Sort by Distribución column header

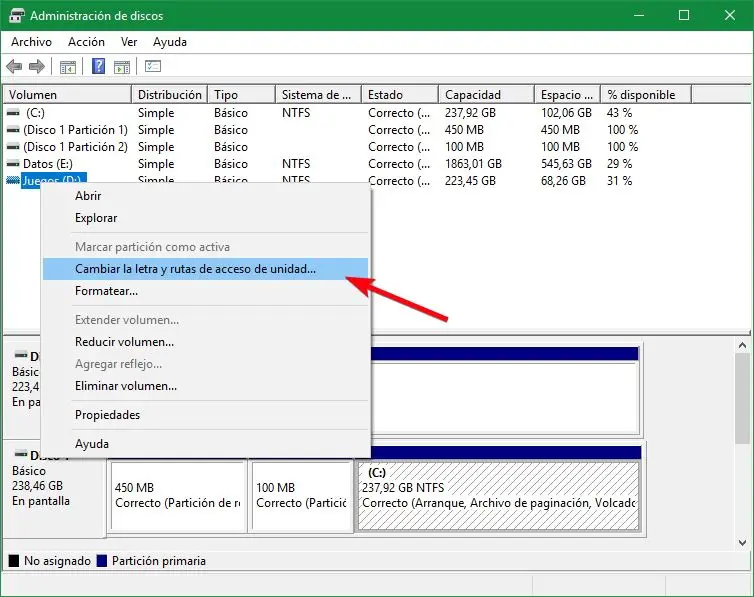coord(170,95)
